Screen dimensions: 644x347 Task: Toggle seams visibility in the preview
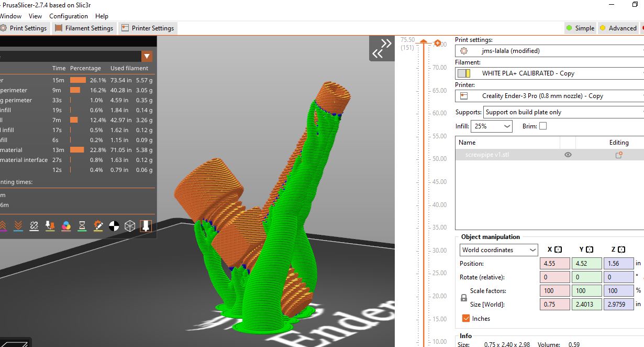(x=34, y=225)
